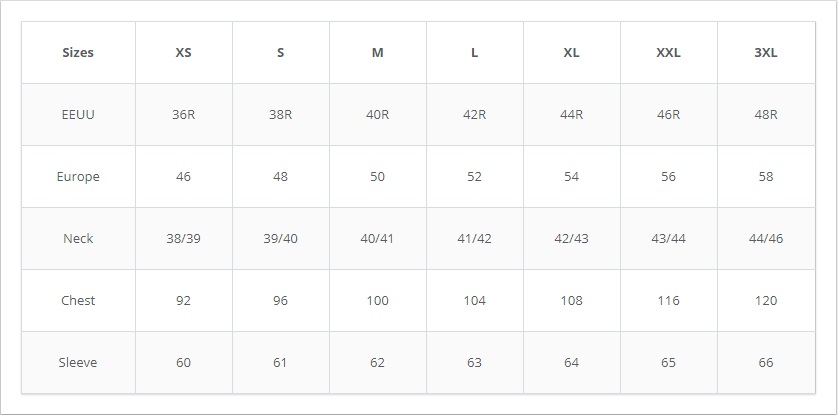The image size is (838, 415).
Task: Select the sleeve value 63
Action: click(x=475, y=362)
